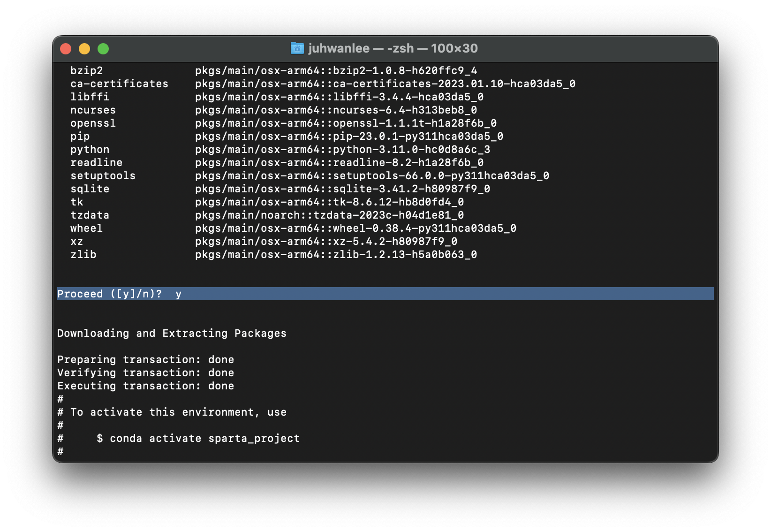
Task: Click the yellow minimize window button
Action: coord(84,49)
